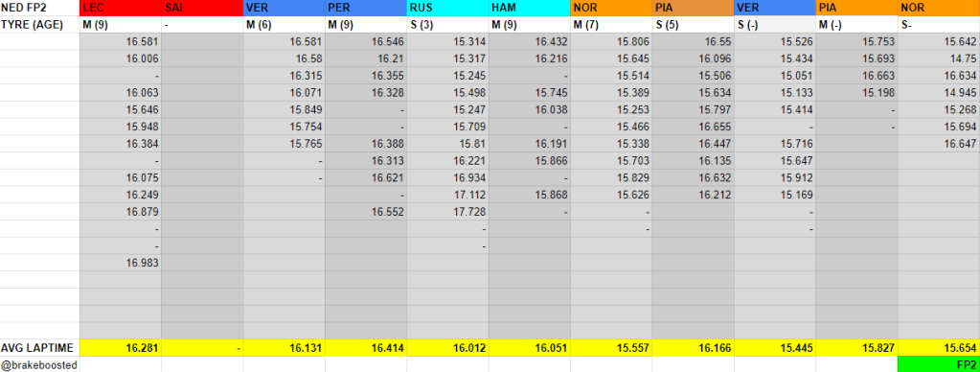This screenshot has height=372, width=980.
Task: Click lap time cell 17.728
Action: (x=447, y=212)
